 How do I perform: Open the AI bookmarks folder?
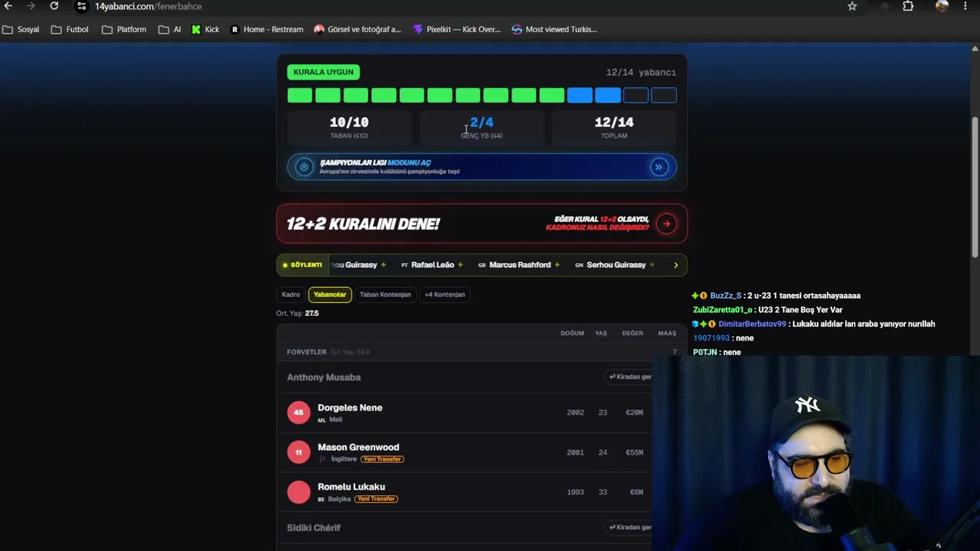[169, 29]
